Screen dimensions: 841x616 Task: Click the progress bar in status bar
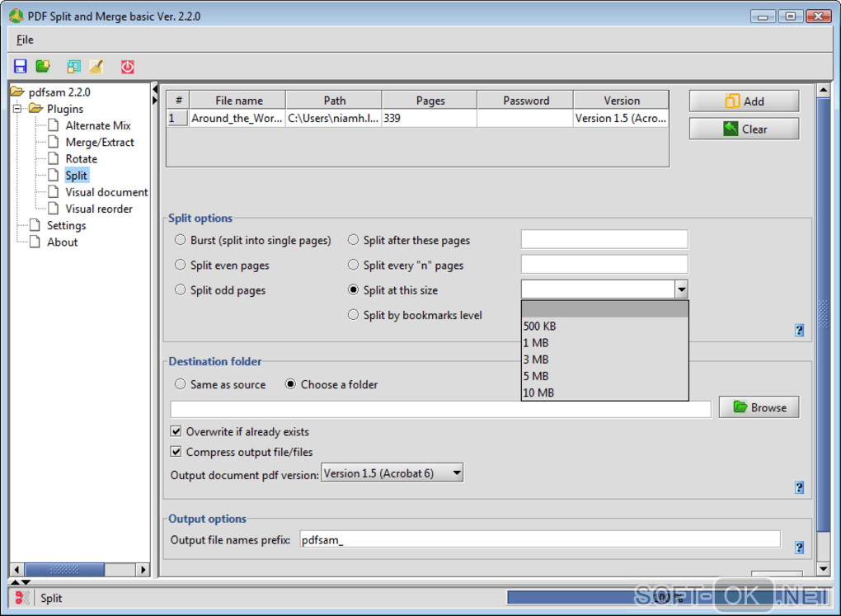point(667,597)
